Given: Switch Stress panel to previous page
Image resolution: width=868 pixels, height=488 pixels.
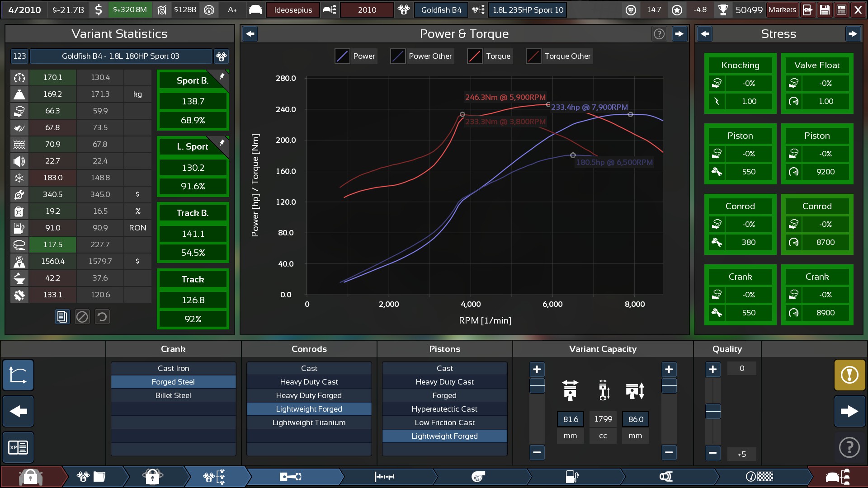Looking at the screenshot, I should click(x=704, y=34).
